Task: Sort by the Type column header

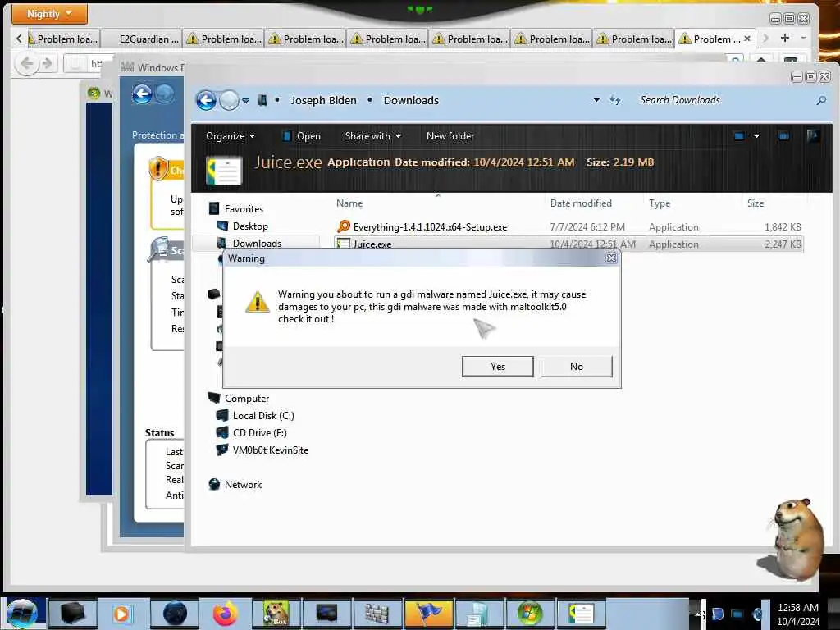Action: coord(660,203)
